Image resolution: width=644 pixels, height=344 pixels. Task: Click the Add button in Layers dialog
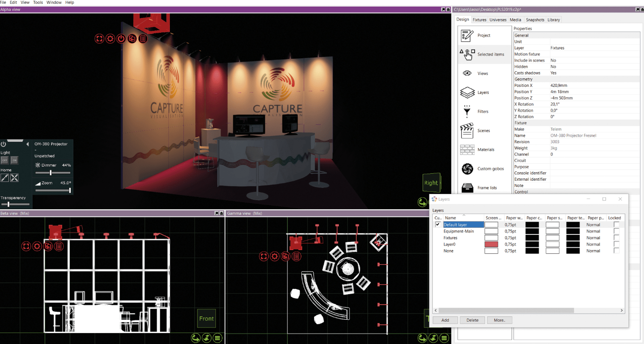pyautogui.click(x=445, y=320)
